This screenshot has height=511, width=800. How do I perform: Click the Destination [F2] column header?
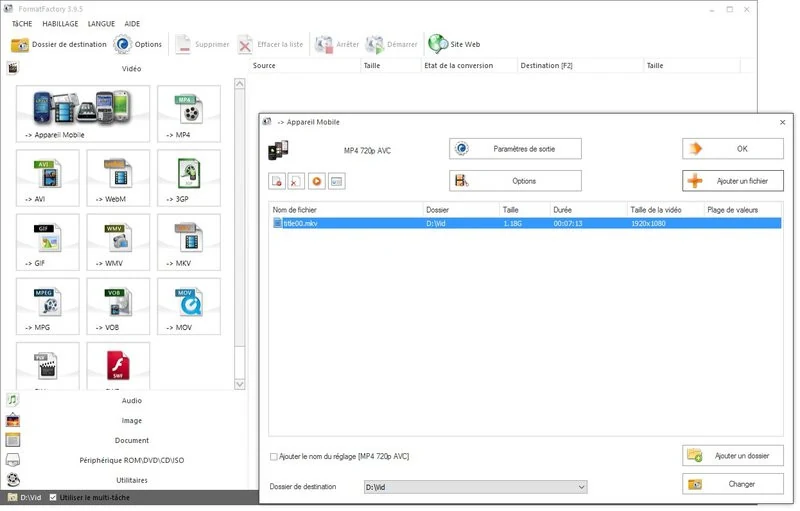coord(580,66)
